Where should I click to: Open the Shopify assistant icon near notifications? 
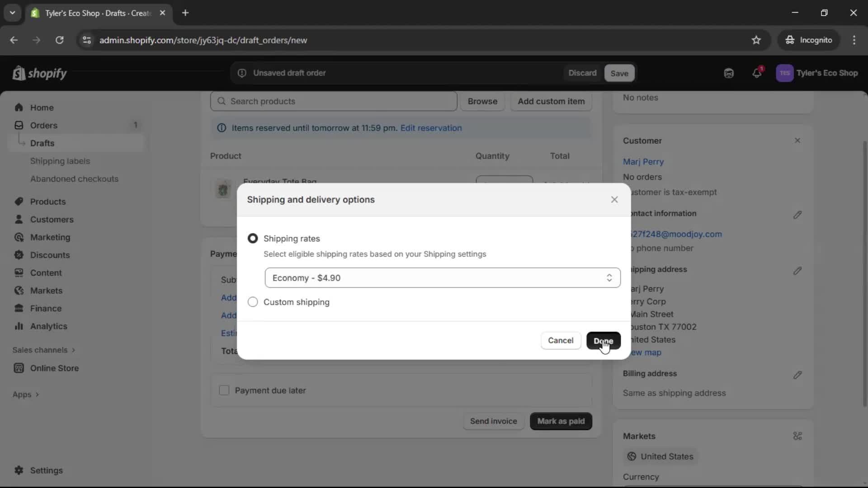click(728, 73)
